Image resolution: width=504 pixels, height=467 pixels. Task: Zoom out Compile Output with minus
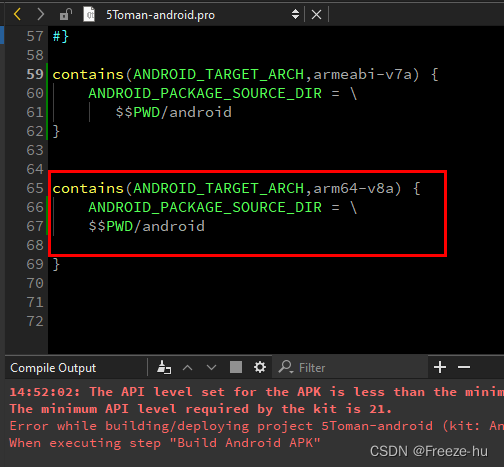(x=464, y=367)
